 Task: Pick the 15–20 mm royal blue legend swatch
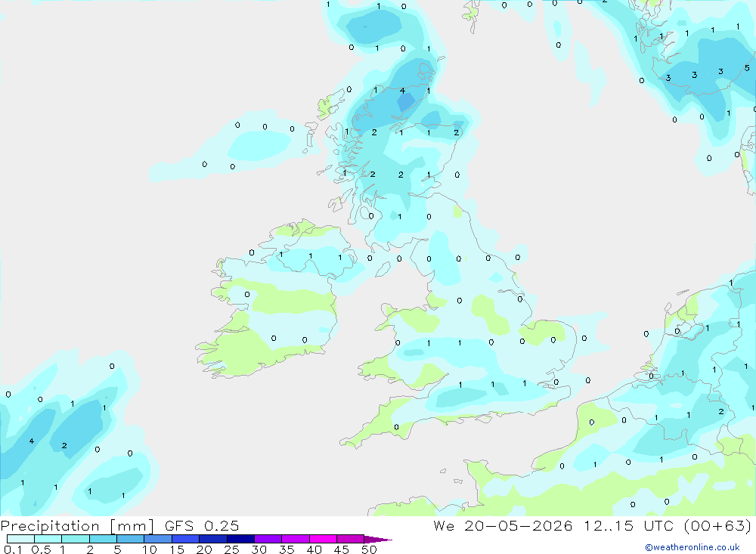point(185,539)
